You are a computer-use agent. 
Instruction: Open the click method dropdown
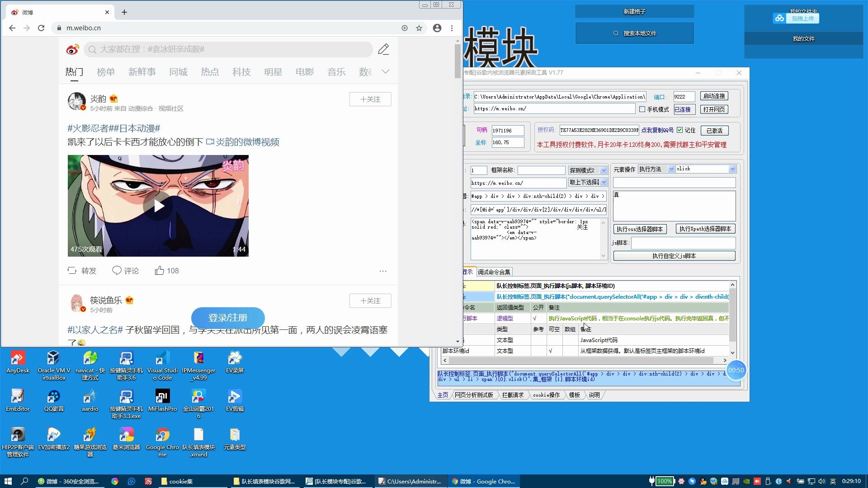732,169
